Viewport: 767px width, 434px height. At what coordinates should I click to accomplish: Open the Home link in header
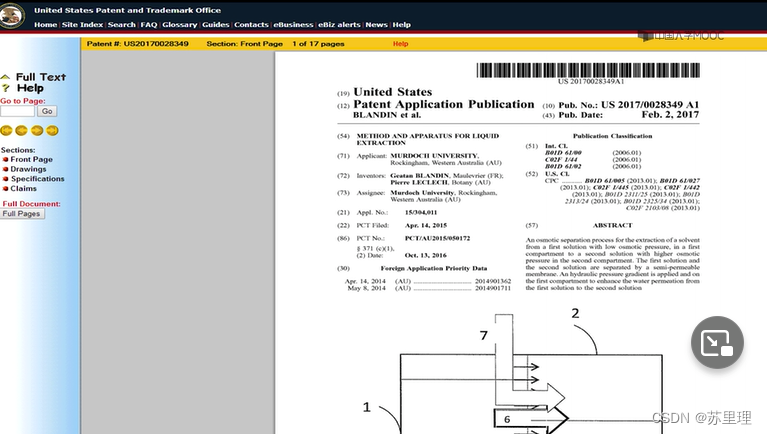click(45, 24)
